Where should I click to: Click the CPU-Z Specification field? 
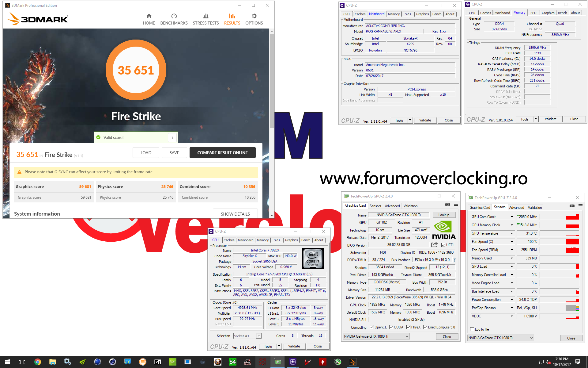point(279,274)
